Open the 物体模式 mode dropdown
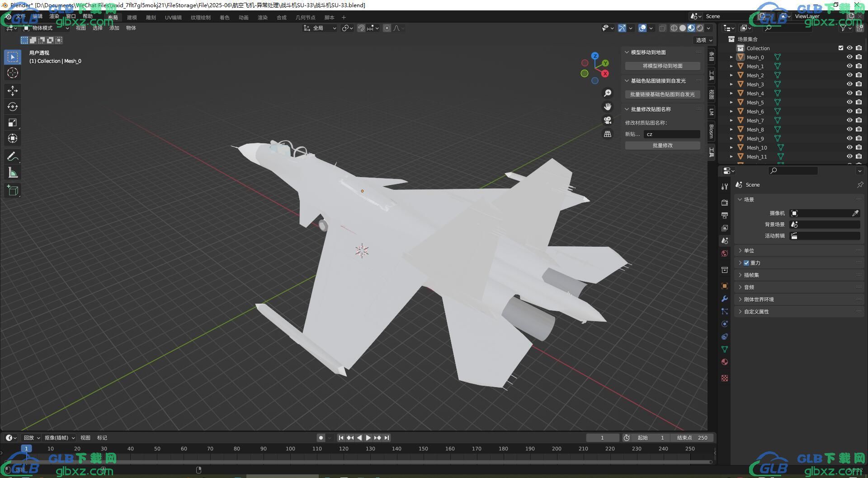This screenshot has width=868, height=478. 46,28
